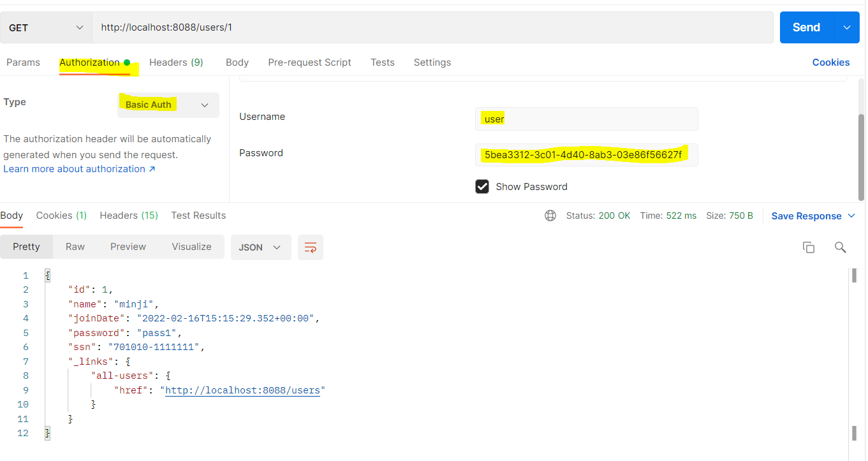Open the request Body tab
Screen dimensions: 868x461
[237, 62]
